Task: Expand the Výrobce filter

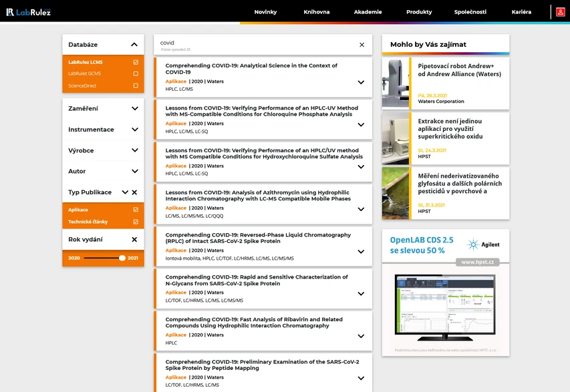Action: click(x=135, y=150)
